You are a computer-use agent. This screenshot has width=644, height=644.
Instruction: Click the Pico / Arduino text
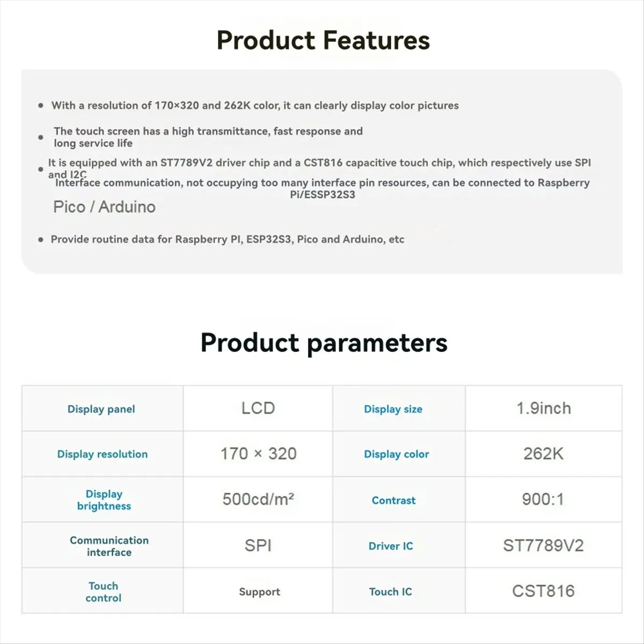pos(104,207)
